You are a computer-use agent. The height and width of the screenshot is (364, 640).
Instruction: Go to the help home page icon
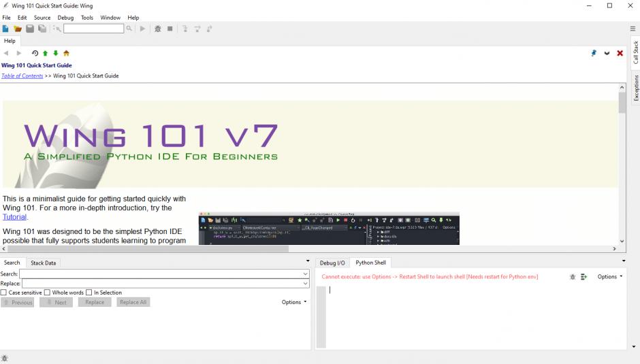tap(66, 53)
